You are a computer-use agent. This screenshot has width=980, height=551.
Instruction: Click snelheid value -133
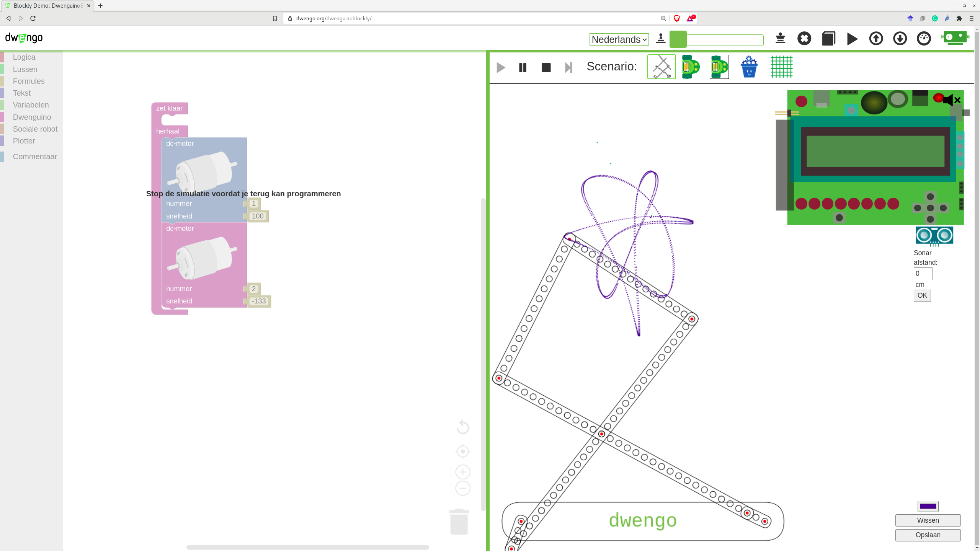coord(259,301)
